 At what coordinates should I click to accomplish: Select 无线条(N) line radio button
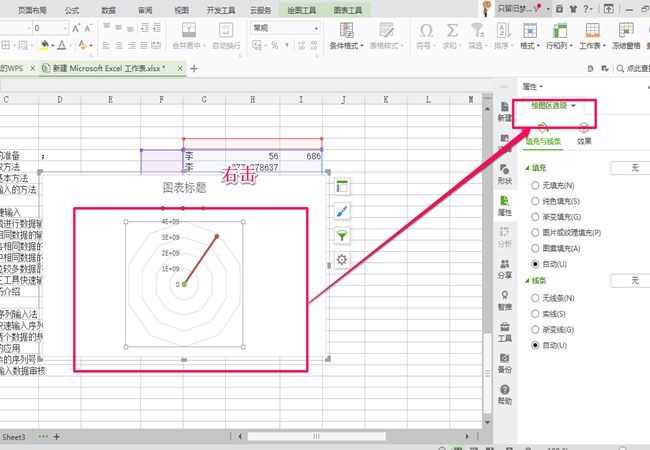coord(535,298)
